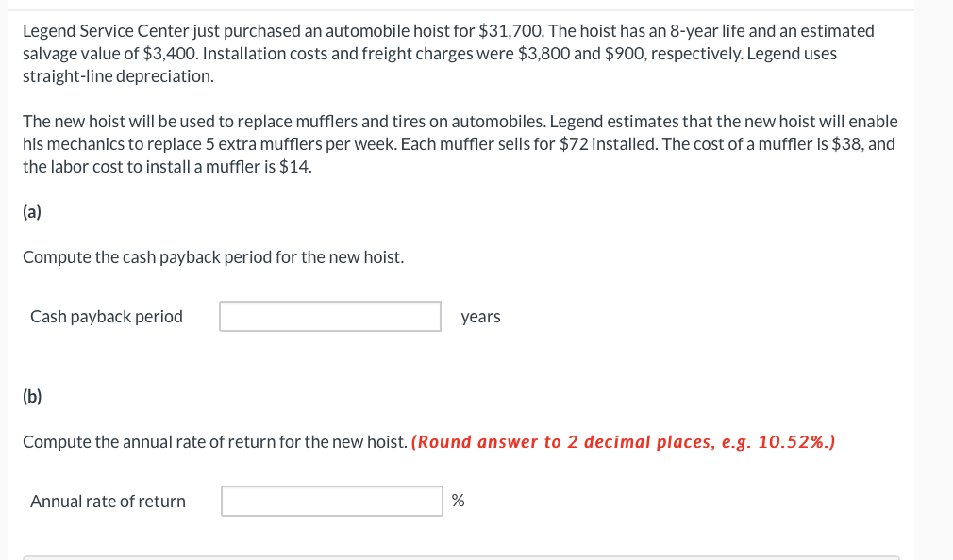Click the word years beside the payback field
The width and height of the screenshot is (953, 560).
coord(480,316)
